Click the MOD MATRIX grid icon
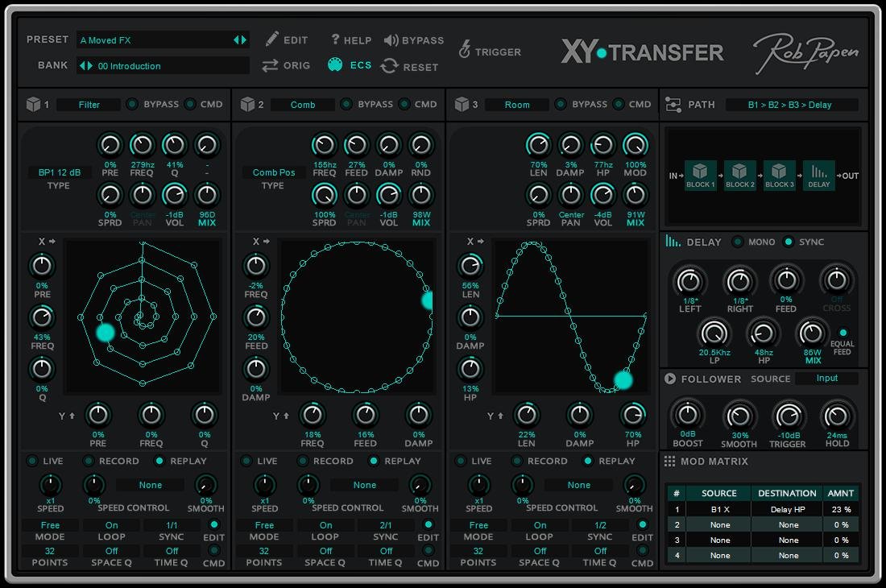Viewport: 886px width, 588px height. (x=669, y=462)
